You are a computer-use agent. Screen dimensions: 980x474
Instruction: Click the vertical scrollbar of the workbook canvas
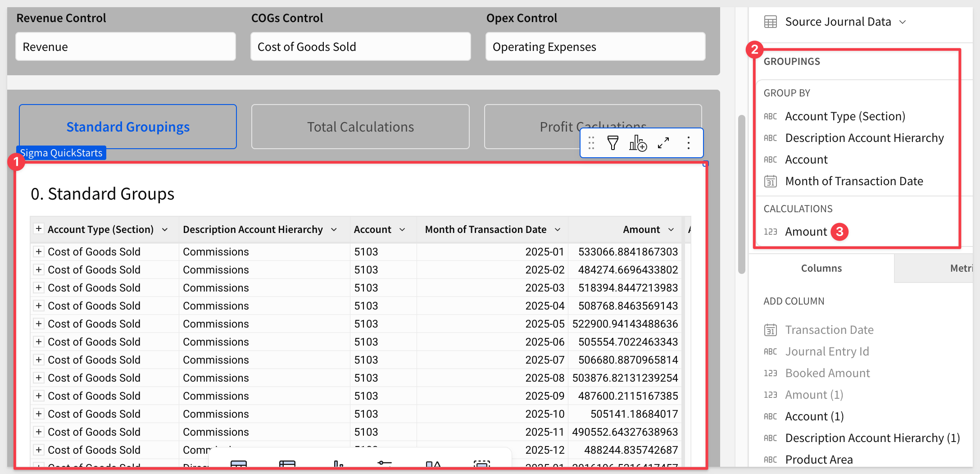(x=742, y=195)
